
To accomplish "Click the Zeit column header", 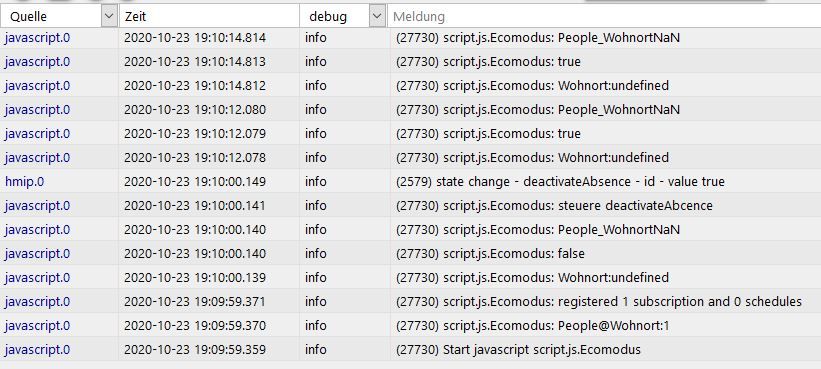I will tap(209, 17).
